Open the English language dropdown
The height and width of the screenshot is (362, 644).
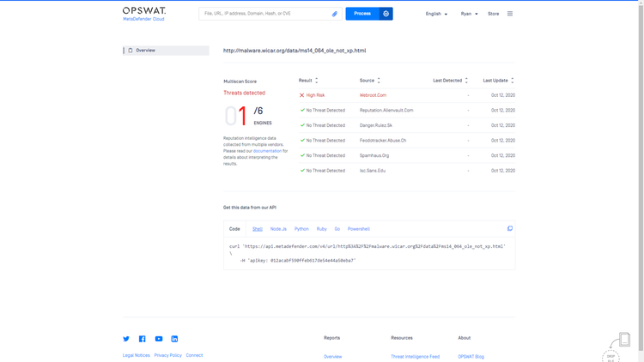coord(436,14)
